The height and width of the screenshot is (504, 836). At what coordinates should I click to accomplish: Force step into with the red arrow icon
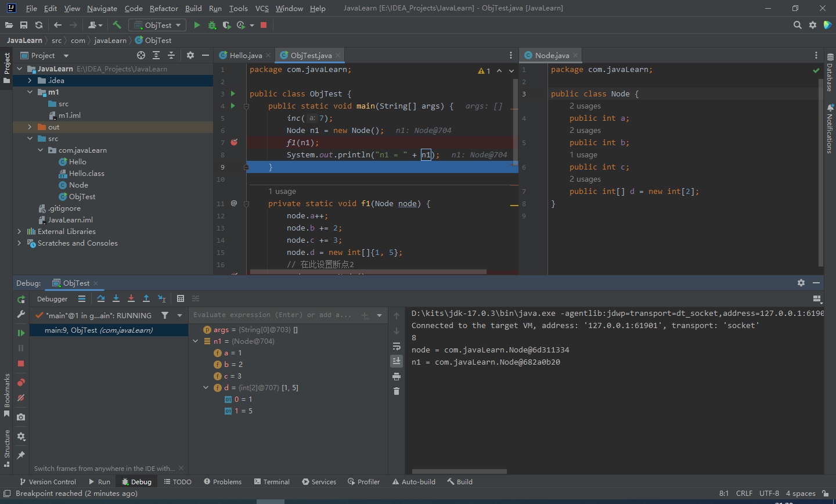(131, 298)
